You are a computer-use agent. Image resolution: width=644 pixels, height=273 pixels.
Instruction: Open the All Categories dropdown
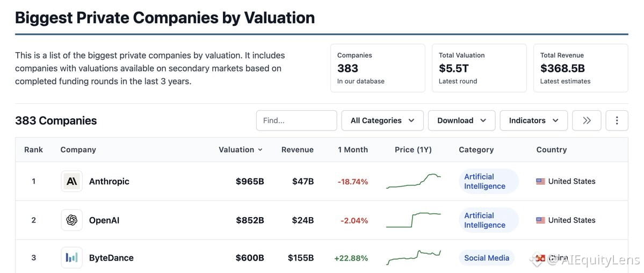382,120
